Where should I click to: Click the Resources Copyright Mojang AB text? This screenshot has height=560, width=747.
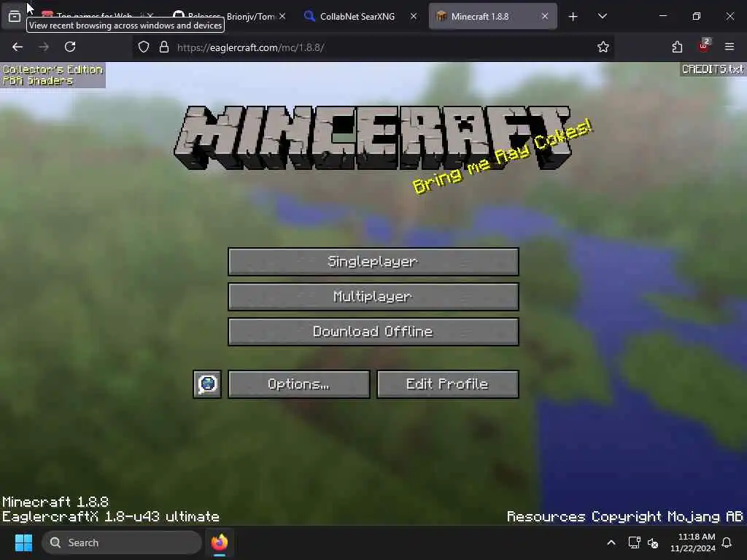(x=624, y=517)
